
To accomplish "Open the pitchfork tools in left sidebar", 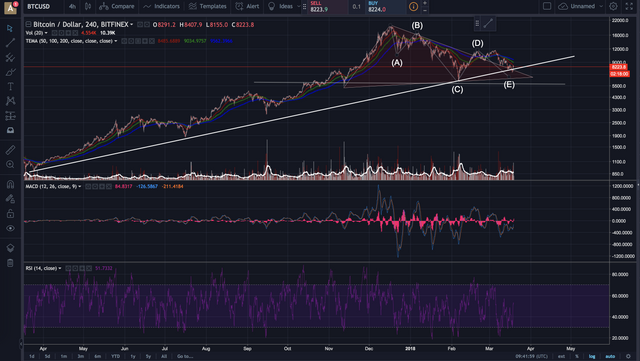I will pos(10,57).
